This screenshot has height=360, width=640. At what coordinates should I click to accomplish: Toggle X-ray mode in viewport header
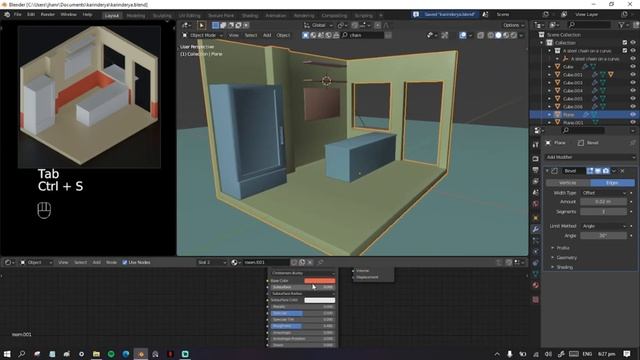coord(480,36)
